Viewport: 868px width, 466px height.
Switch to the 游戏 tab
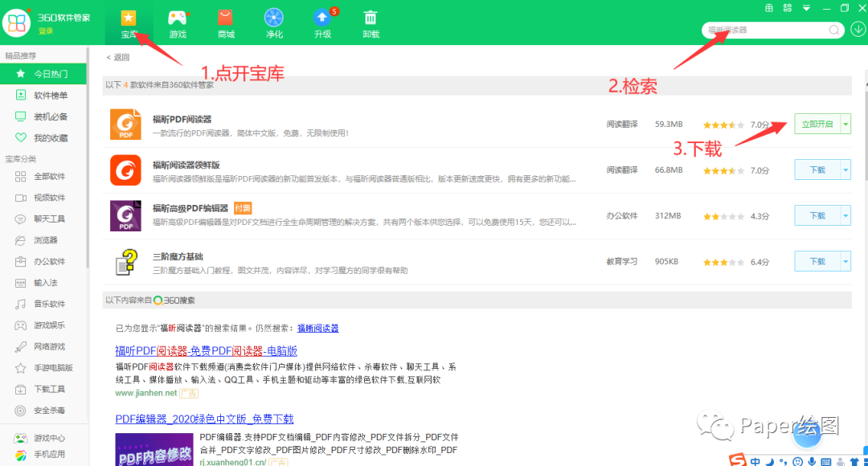pos(177,24)
